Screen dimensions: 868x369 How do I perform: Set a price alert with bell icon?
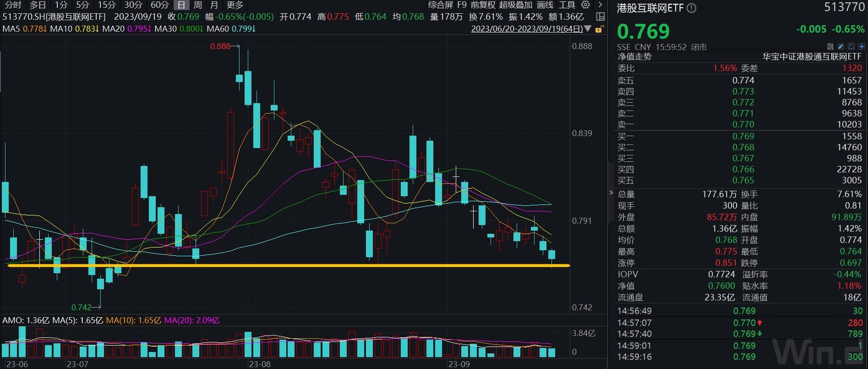pos(851,46)
